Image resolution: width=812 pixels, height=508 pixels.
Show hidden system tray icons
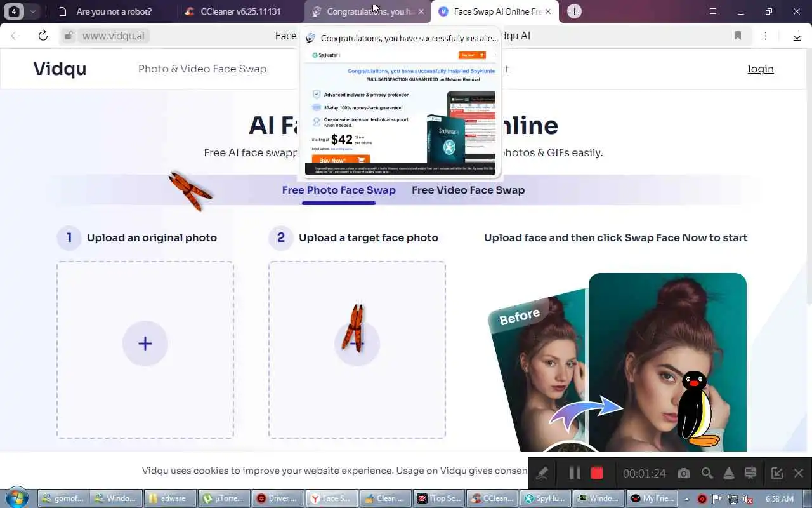[686, 499]
